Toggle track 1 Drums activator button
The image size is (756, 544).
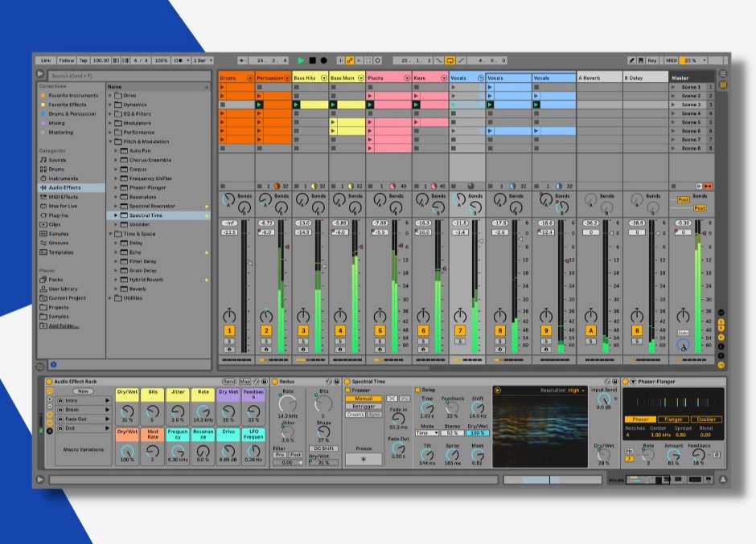tap(229, 330)
